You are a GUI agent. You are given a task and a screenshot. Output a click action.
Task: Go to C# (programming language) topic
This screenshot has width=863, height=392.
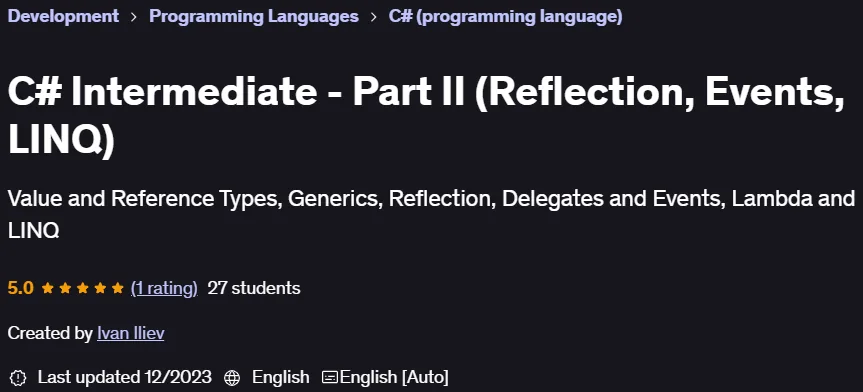tap(505, 17)
